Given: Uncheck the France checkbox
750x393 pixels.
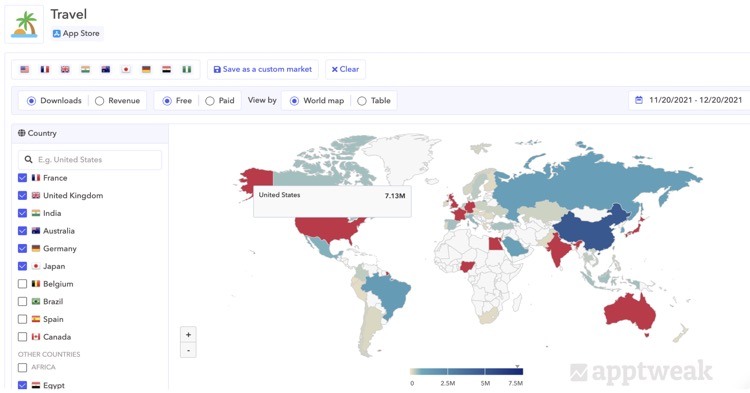Looking at the screenshot, I should (x=22, y=178).
